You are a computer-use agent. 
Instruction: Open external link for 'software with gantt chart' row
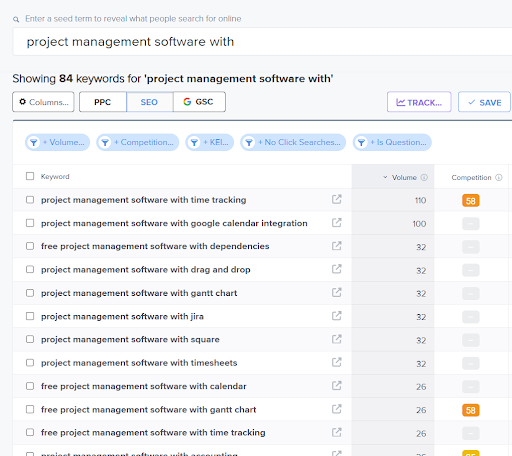click(337, 293)
